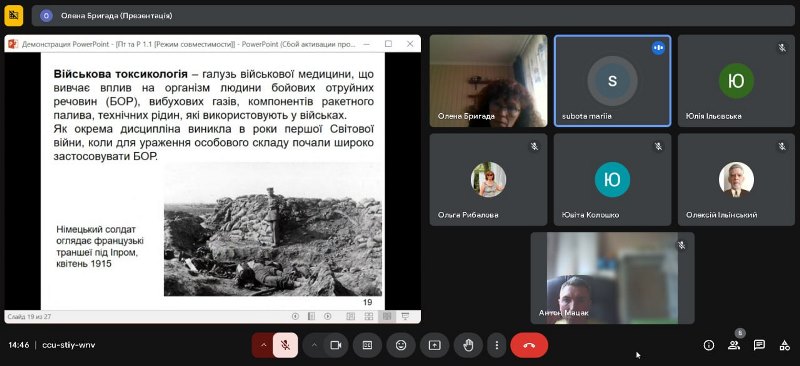Raise your hand in the meeting
Viewport: 800px width, 366px height.
[x=468, y=346]
